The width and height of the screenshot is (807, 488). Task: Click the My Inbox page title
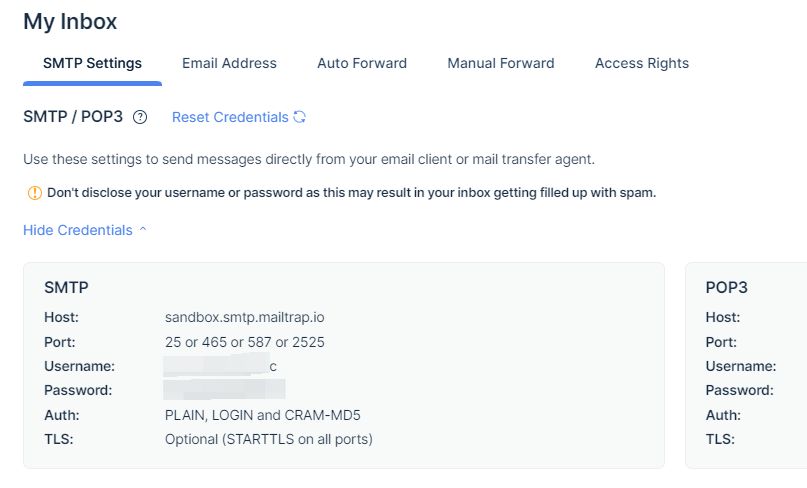[70, 21]
